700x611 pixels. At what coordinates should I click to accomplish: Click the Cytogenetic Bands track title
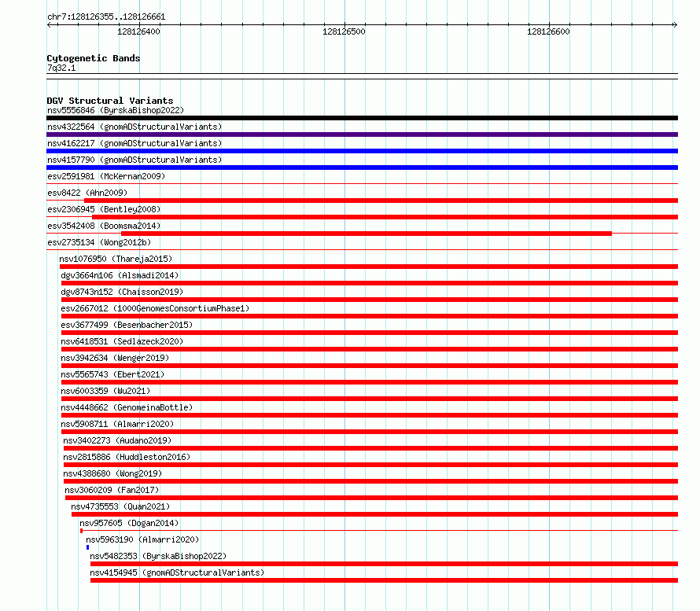[94, 58]
